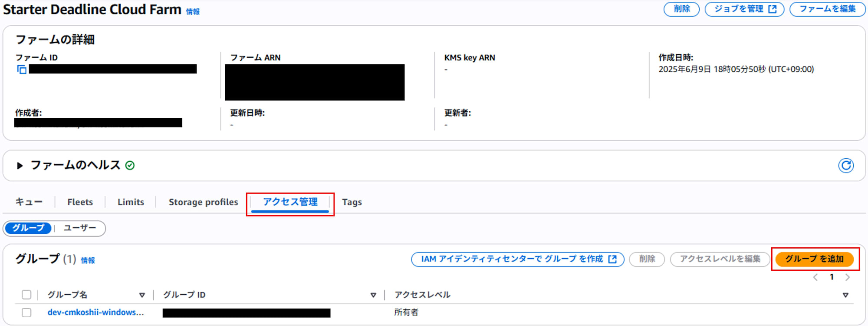868x326 pixels.
Task: Click the green farm health status icon
Action: pyautogui.click(x=130, y=166)
